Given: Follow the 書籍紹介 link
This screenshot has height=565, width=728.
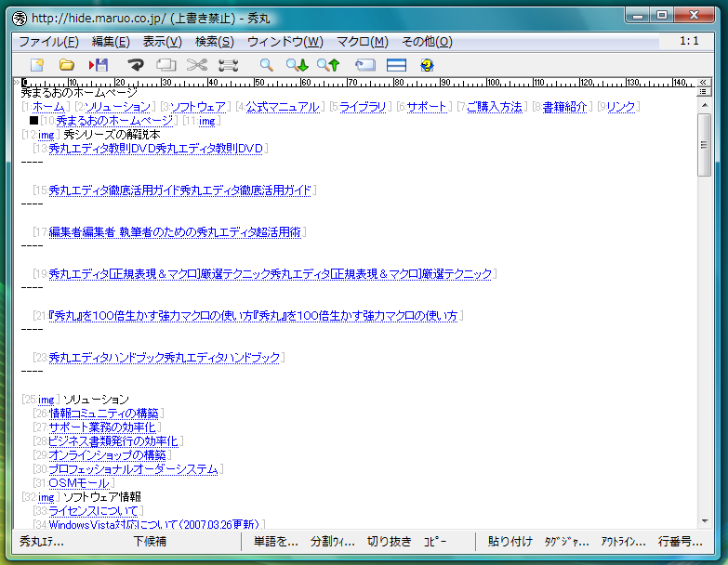Looking at the screenshot, I should (x=565, y=107).
